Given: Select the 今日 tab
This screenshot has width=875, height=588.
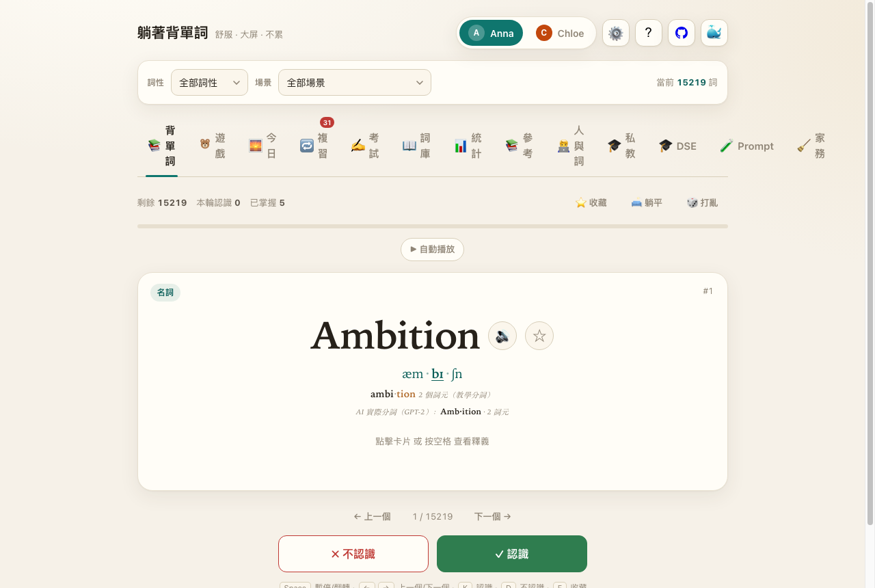Looking at the screenshot, I should (x=264, y=146).
